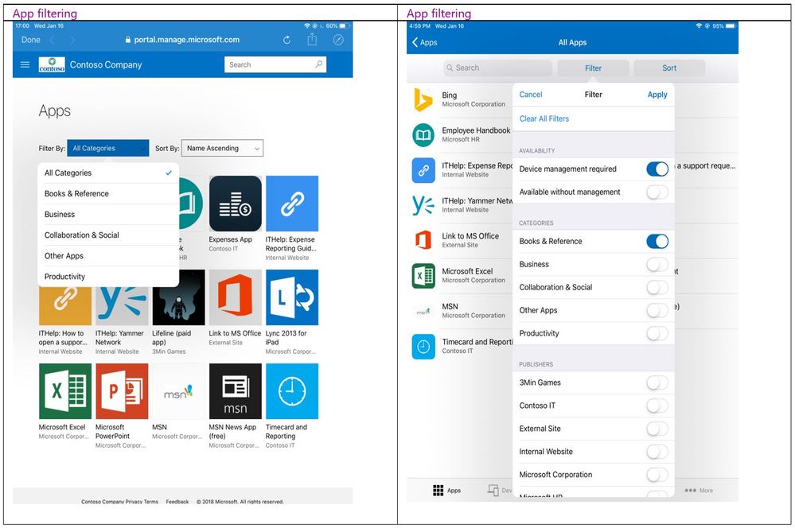Choose All Categories in dropdown list
Viewport: 795px width, 532px height.
108,173
